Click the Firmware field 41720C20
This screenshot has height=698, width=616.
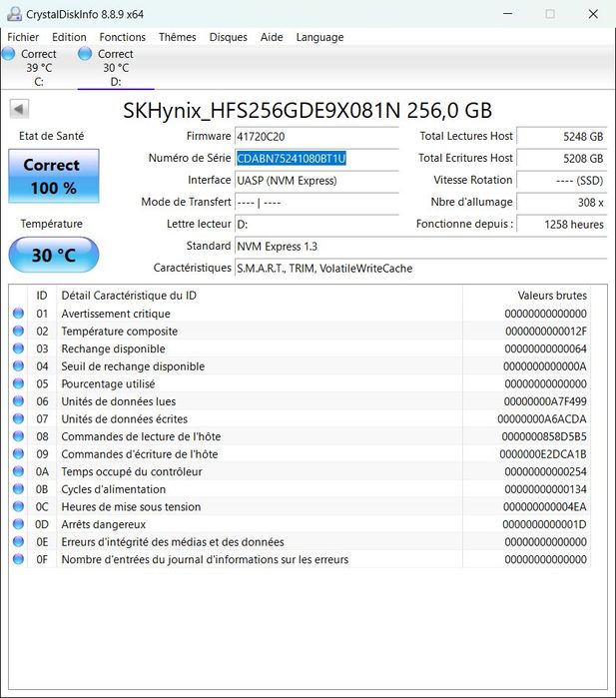click(316, 136)
